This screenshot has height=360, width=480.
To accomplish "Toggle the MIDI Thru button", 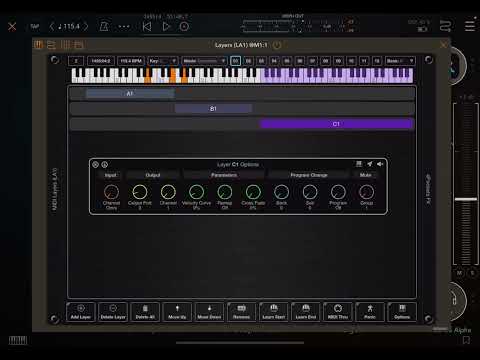I will coord(338,312).
